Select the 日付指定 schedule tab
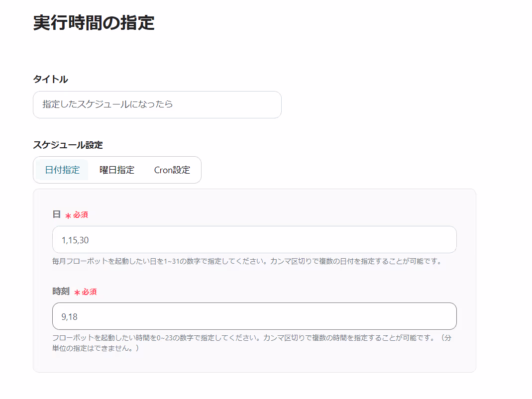 tap(62, 170)
